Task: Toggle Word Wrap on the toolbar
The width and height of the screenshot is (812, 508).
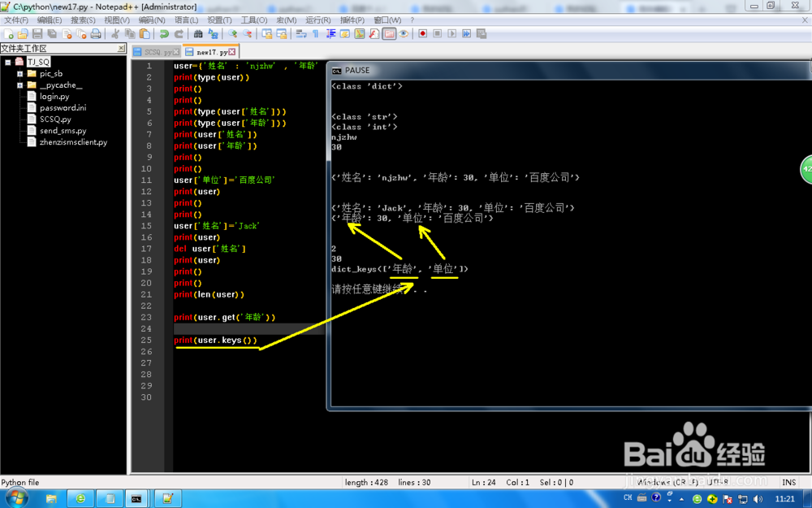Action: tap(300, 34)
